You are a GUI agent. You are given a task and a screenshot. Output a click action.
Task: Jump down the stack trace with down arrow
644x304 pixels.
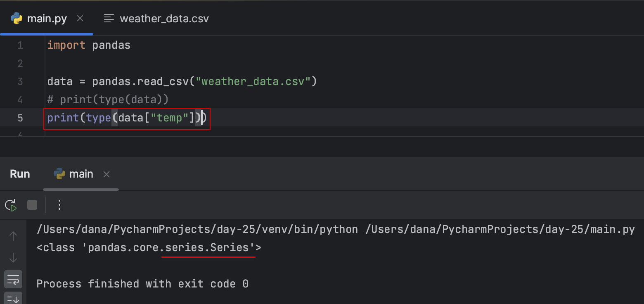click(13, 258)
